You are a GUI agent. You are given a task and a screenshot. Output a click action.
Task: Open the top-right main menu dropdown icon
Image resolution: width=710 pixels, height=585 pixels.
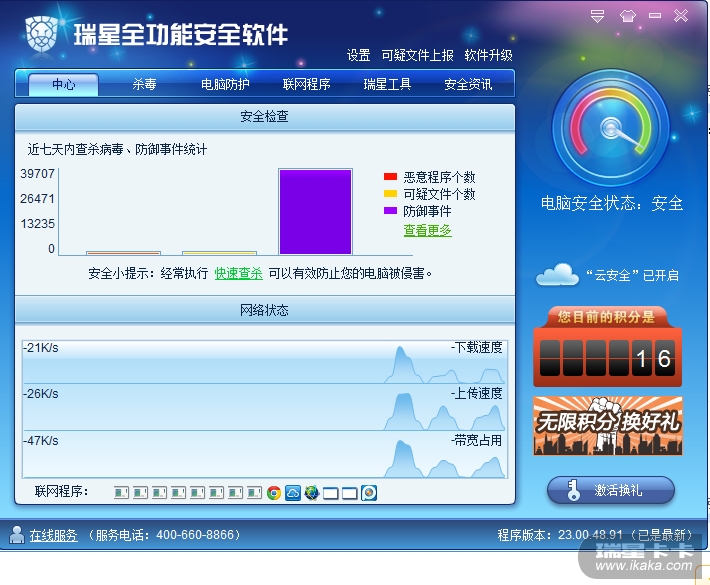(x=597, y=16)
